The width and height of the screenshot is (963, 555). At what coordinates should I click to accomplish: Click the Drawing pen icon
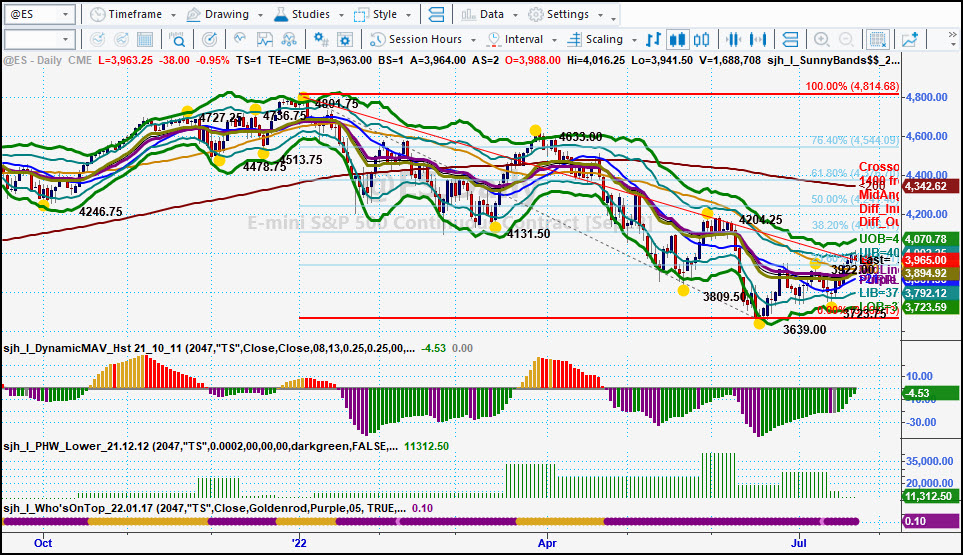[x=193, y=14]
